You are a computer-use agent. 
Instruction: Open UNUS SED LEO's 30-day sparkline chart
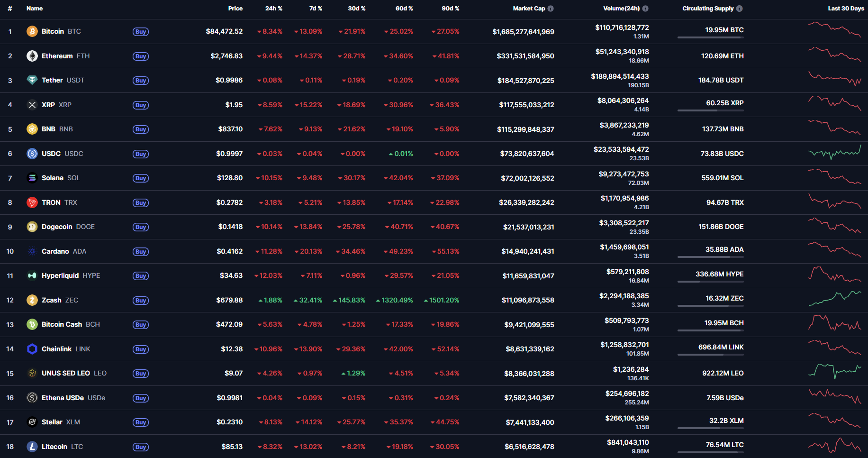coord(835,372)
